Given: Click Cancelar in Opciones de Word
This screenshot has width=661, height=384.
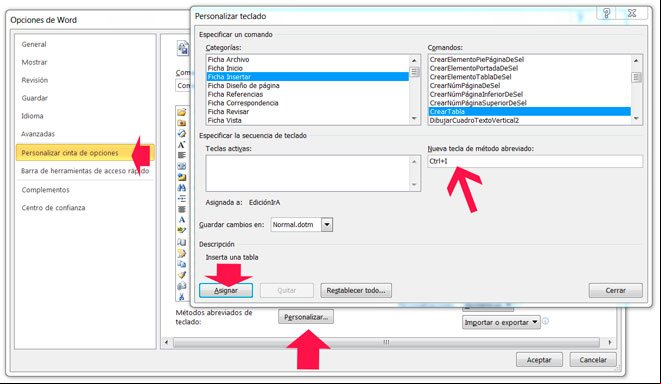Looking at the screenshot, I should point(593,360).
